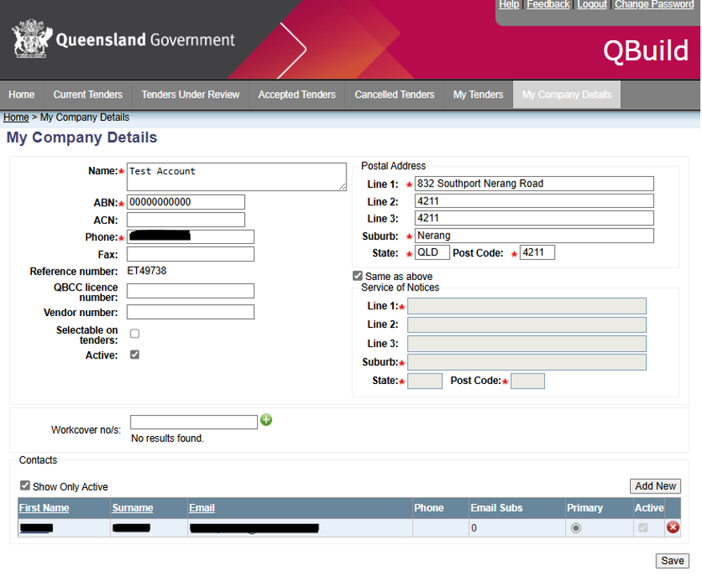Toggle Same as above address checkbox
702x588 pixels.
[358, 276]
